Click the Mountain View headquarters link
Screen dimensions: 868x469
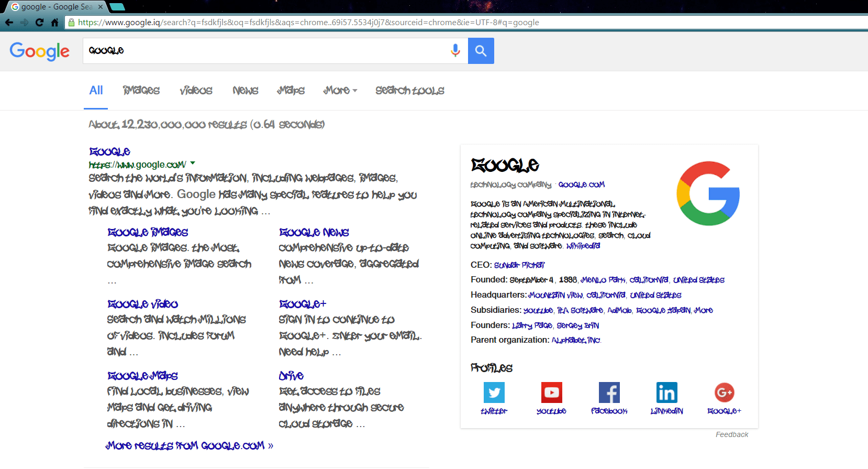555,295
